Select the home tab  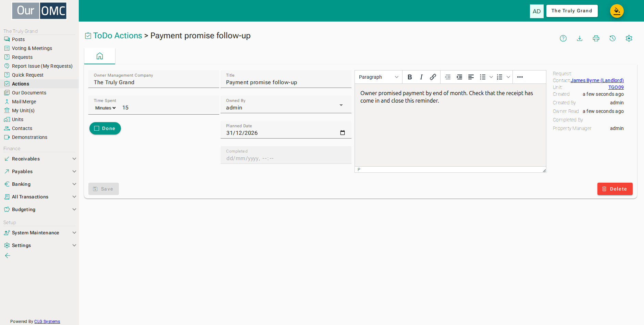pyautogui.click(x=100, y=56)
